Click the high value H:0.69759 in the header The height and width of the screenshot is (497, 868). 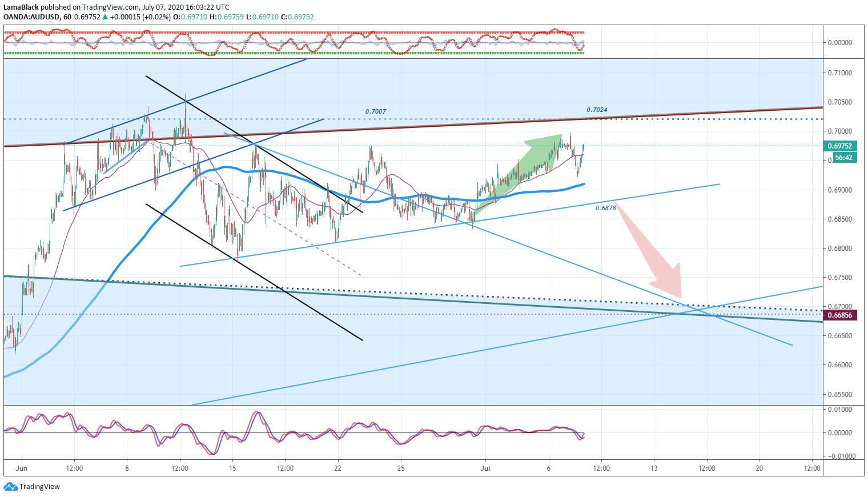228,17
